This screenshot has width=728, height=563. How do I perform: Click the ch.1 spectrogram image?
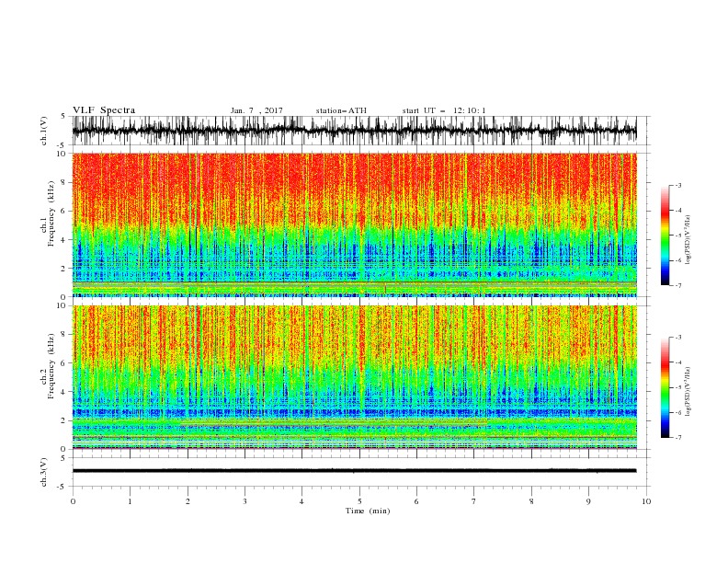[354, 224]
